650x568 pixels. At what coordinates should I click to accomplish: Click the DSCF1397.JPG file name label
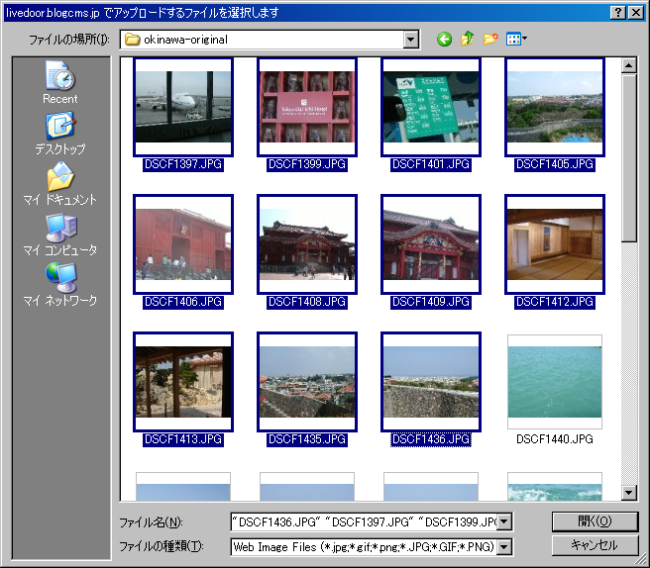pyautogui.click(x=183, y=165)
